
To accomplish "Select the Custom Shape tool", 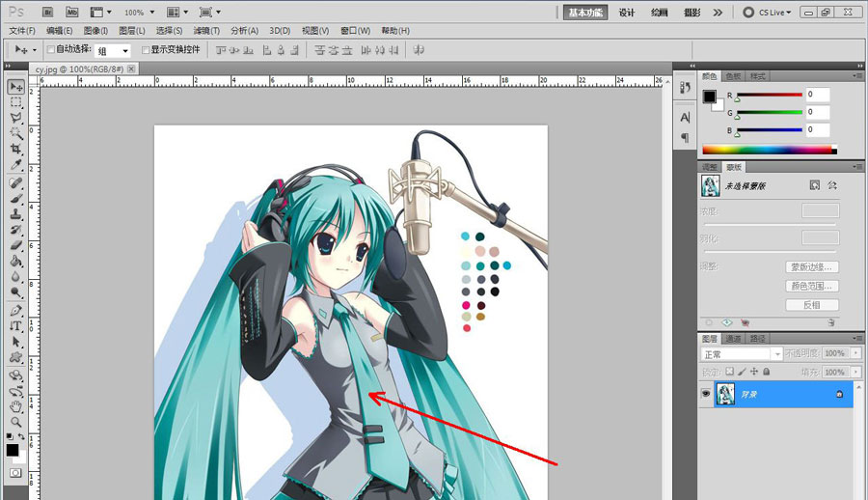I will coord(16,357).
